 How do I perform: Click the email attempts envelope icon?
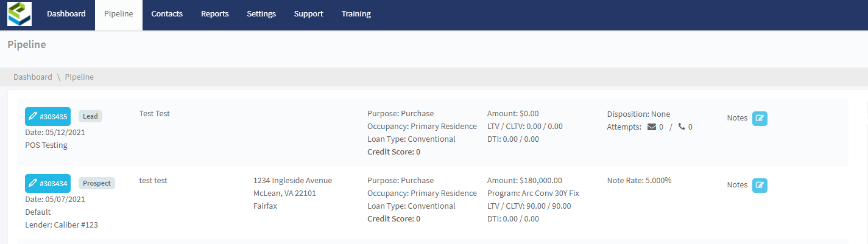click(651, 127)
